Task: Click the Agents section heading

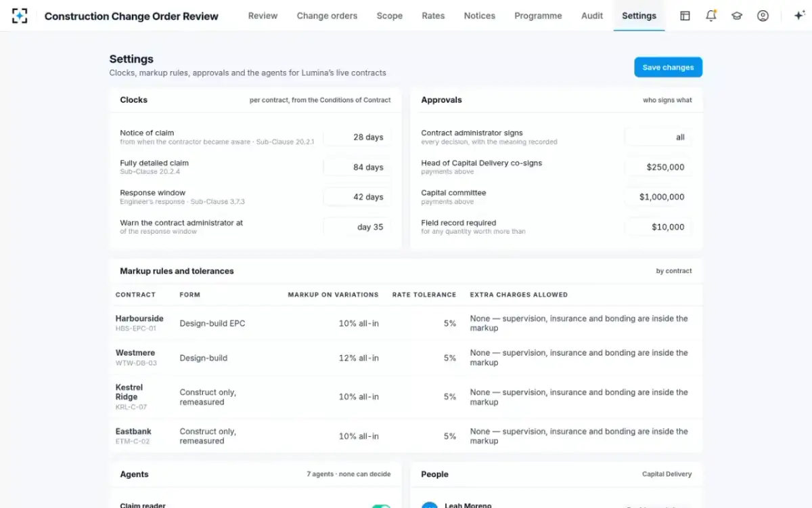Action: pyautogui.click(x=134, y=474)
